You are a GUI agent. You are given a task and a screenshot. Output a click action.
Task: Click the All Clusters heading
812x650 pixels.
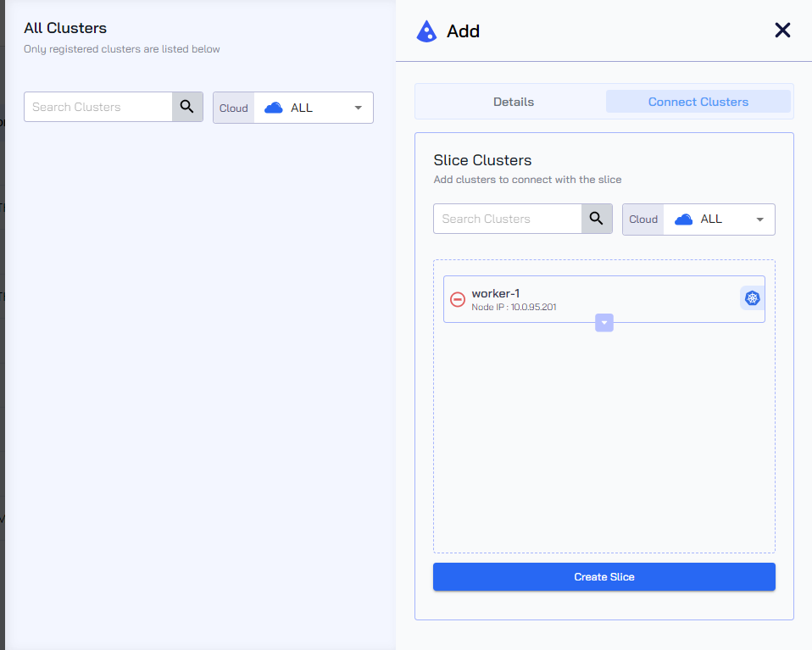click(65, 28)
